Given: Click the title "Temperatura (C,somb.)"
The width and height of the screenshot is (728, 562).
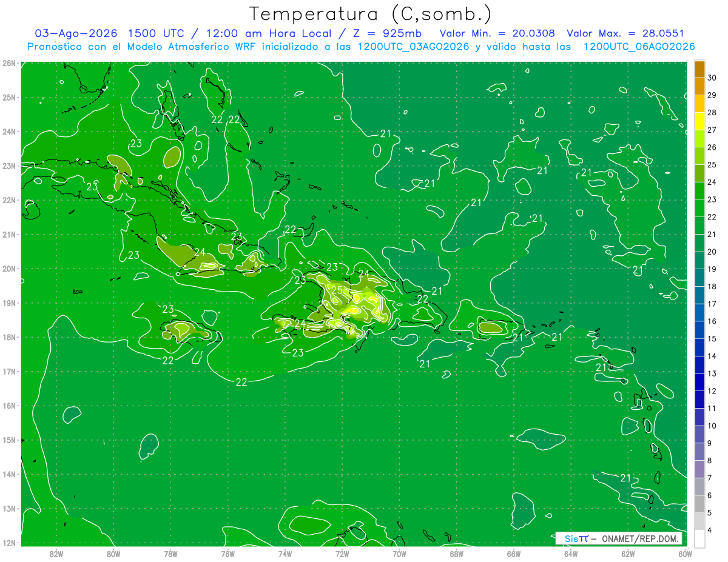Looking at the screenshot, I should [x=371, y=14].
